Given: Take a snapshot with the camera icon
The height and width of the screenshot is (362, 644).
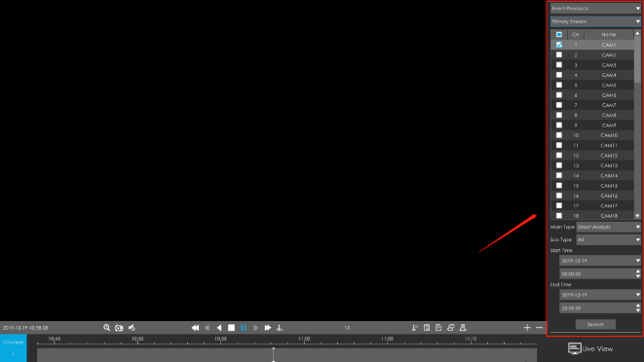Looking at the screenshot, I should click(119, 328).
